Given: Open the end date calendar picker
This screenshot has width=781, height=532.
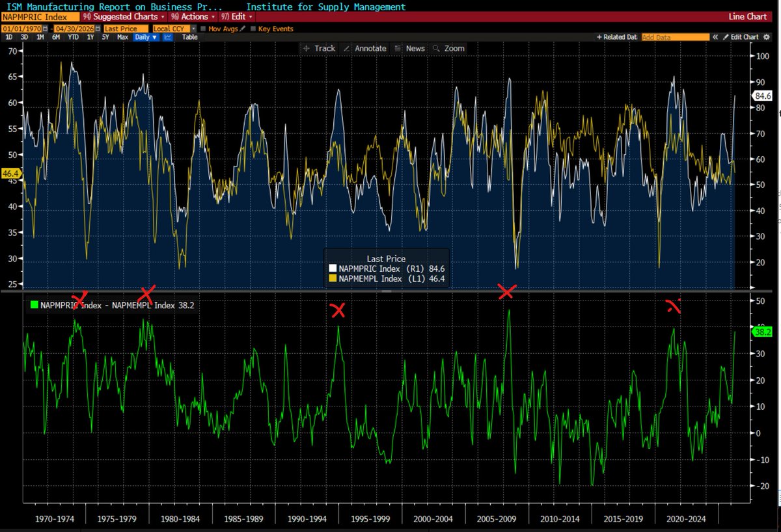Looking at the screenshot, I should (98, 29).
